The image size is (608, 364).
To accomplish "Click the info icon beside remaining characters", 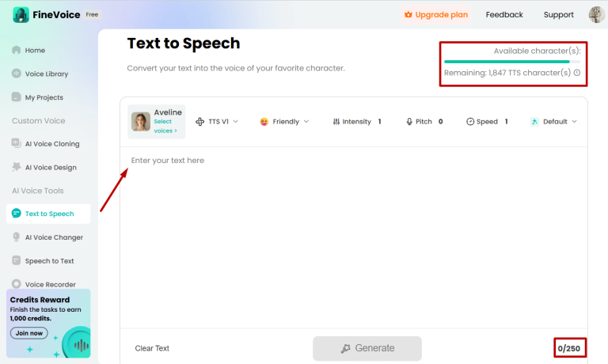I will 577,73.
